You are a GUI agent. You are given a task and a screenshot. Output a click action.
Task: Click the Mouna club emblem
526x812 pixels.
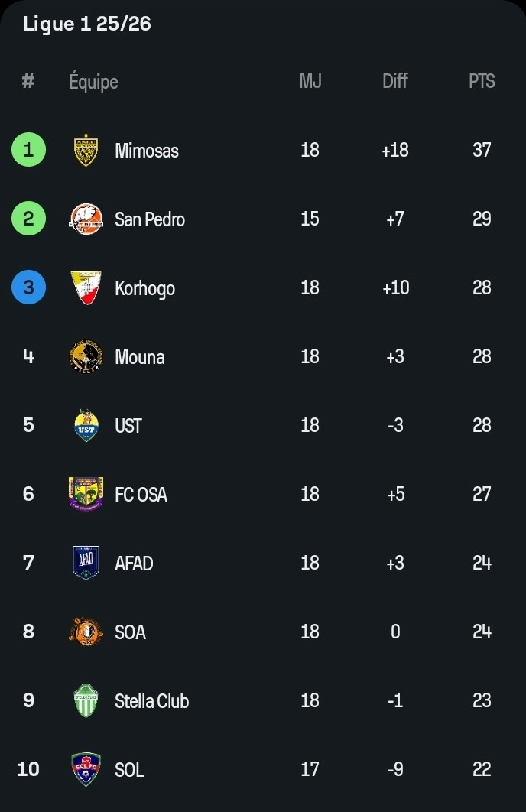pyautogui.click(x=86, y=357)
